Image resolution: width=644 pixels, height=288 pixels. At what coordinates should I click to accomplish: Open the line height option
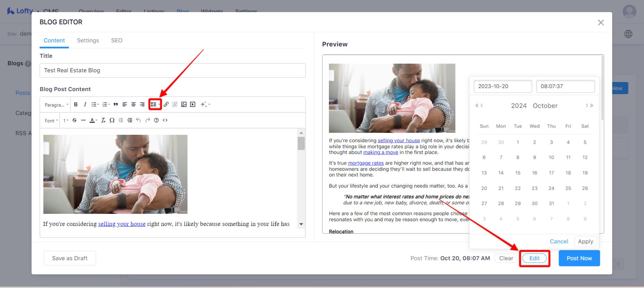tap(155, 105)
